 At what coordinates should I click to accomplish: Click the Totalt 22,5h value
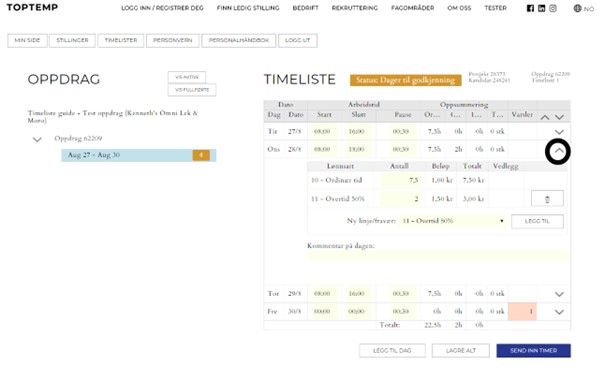(x=433, y=325)
